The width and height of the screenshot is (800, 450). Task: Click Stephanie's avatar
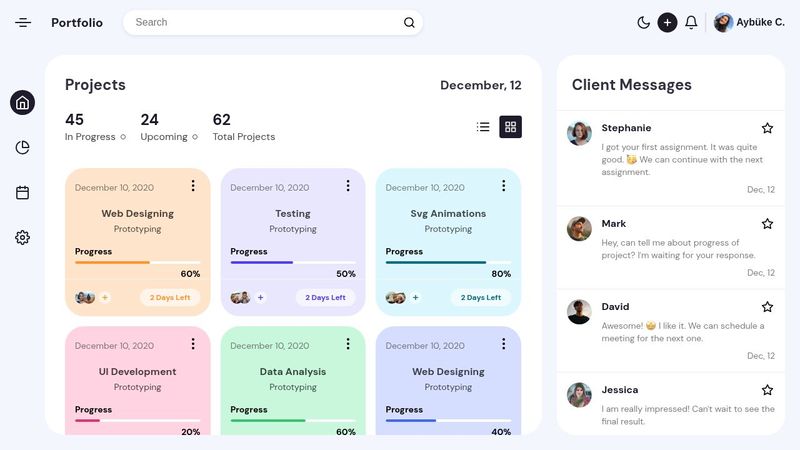pos(579,133)
